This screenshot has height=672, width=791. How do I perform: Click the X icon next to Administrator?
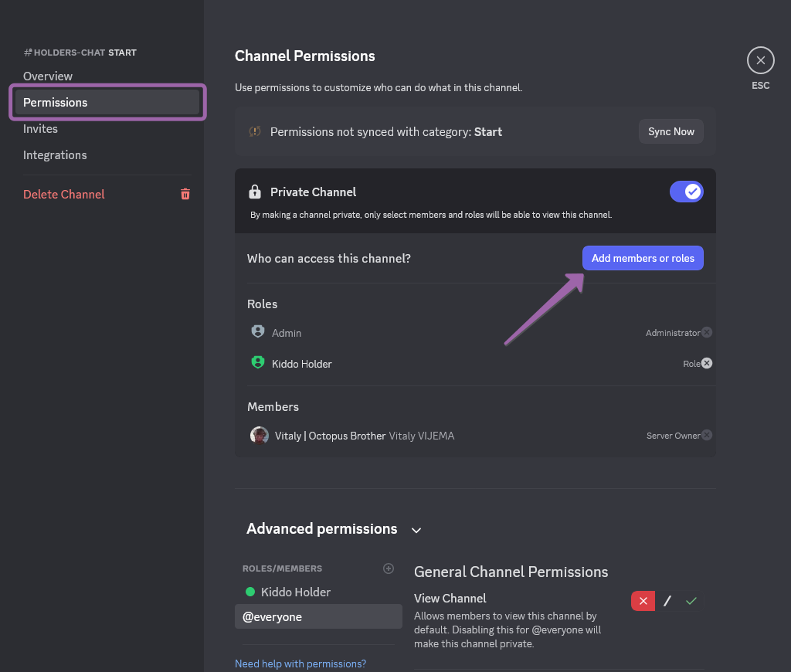click(707, 332)
